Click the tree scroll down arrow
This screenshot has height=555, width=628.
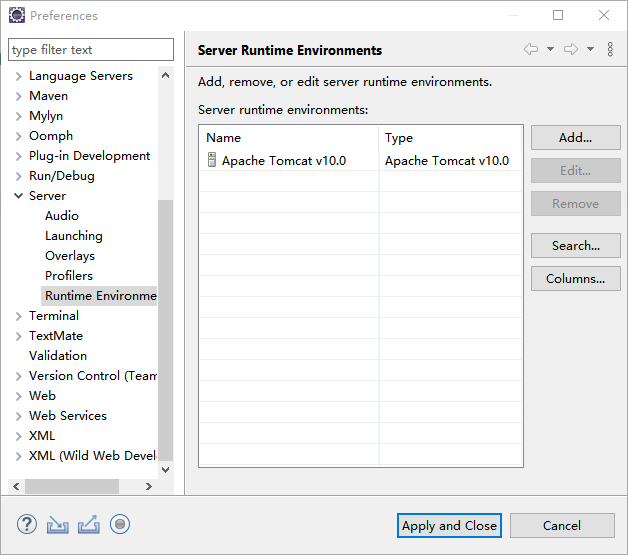(165, 469)
